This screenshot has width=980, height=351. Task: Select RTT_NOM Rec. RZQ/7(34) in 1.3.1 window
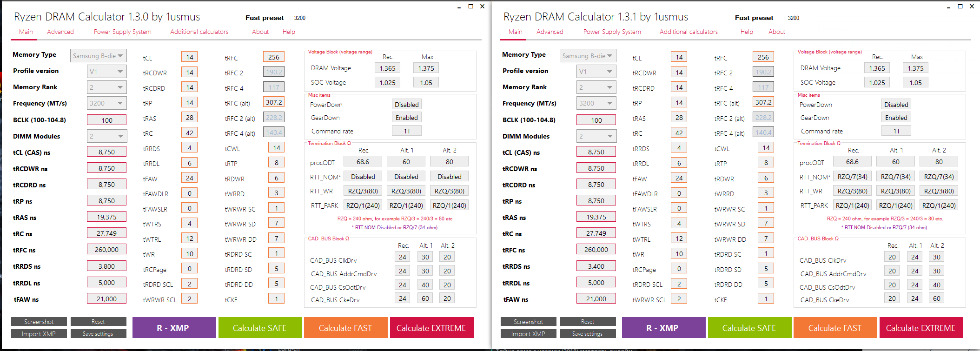852,177
